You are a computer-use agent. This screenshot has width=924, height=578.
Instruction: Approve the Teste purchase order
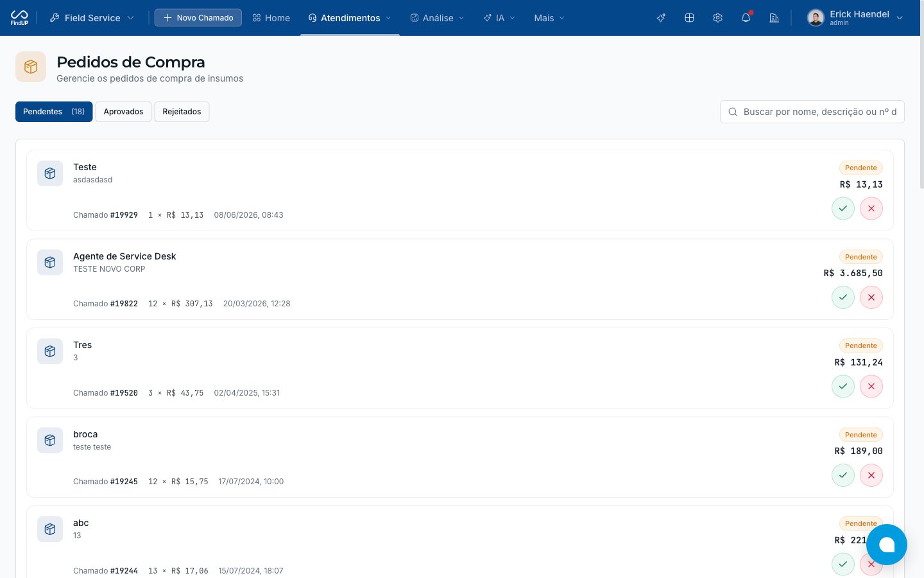(x=843, y=209)
